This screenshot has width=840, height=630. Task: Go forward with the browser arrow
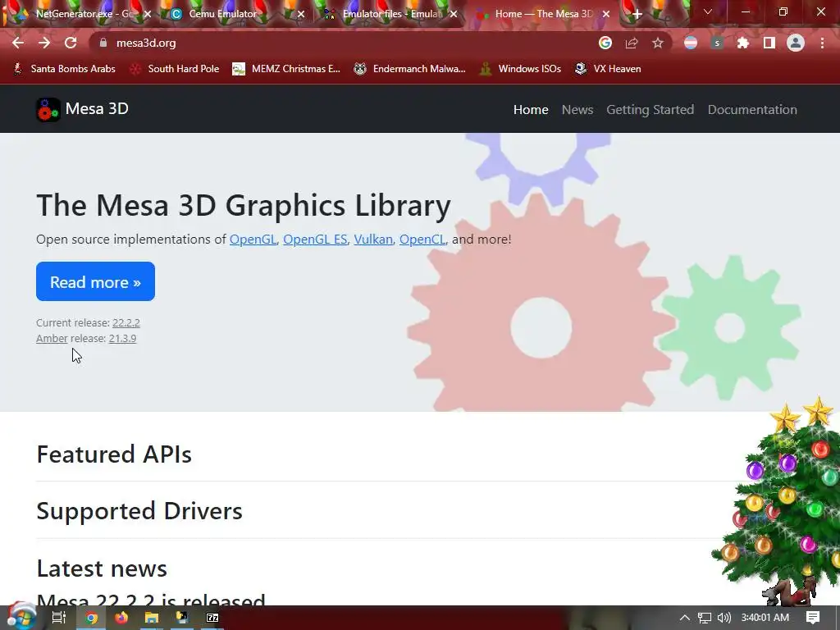coord(44,43)
